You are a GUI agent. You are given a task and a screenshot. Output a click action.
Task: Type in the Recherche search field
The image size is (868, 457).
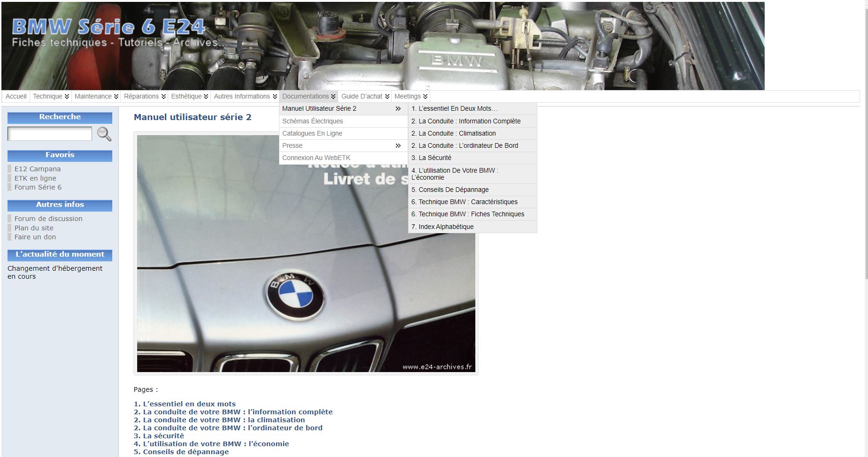[x=50, y=134]
